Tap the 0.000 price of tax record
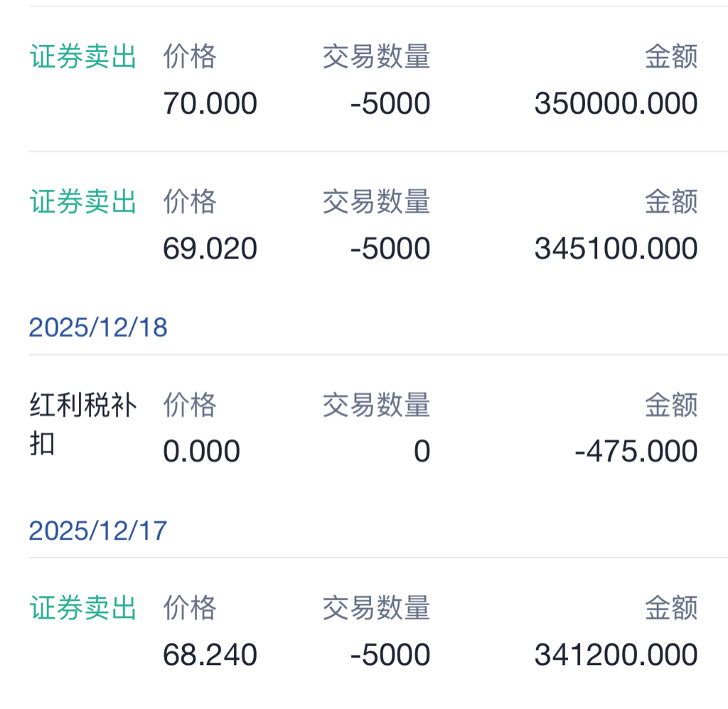Screen dimensions: 728x709 [x=201, y=451]
